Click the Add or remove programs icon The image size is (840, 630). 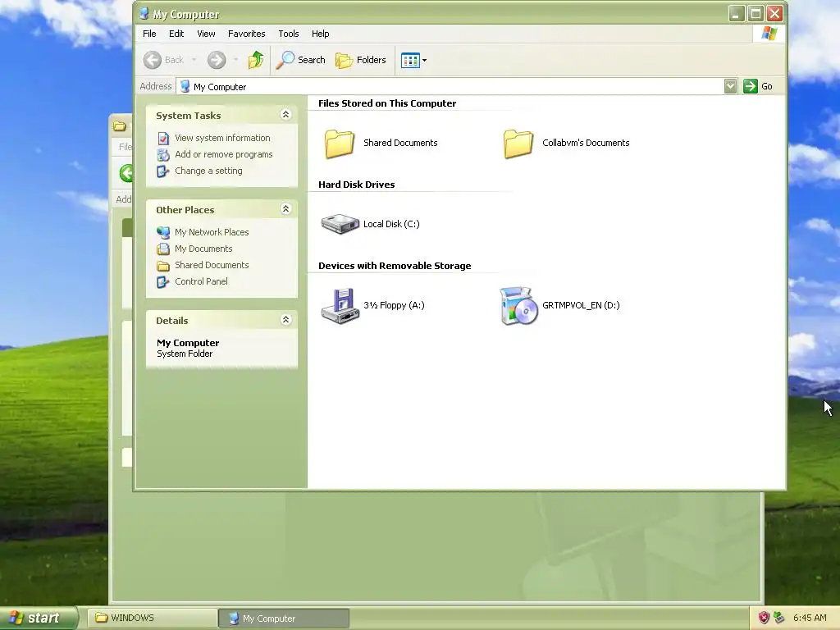[x=163, y=155]
